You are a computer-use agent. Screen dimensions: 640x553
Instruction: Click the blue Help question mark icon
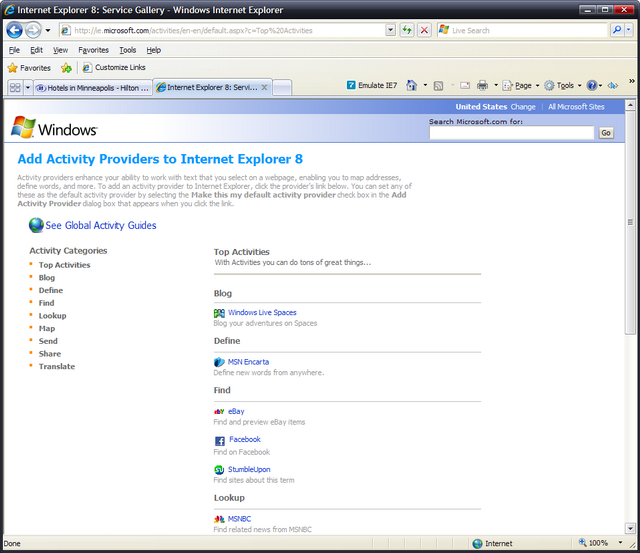click(x=591, y=85)
